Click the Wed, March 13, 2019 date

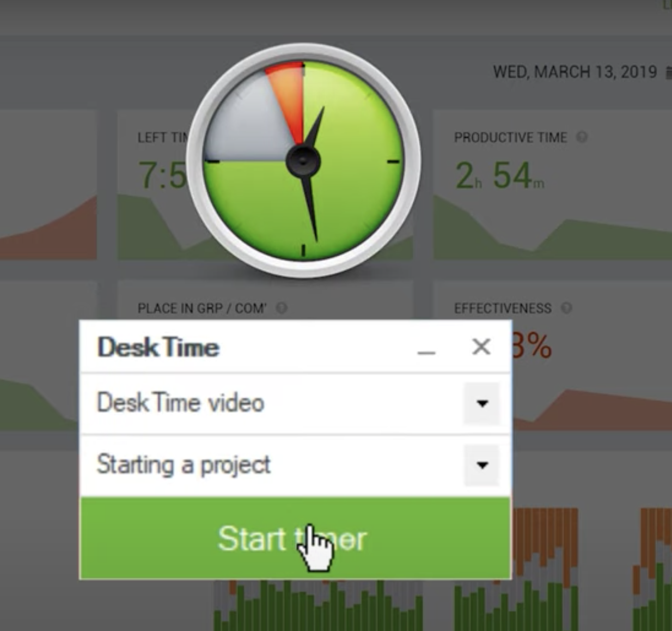click(x=575, y=72)
